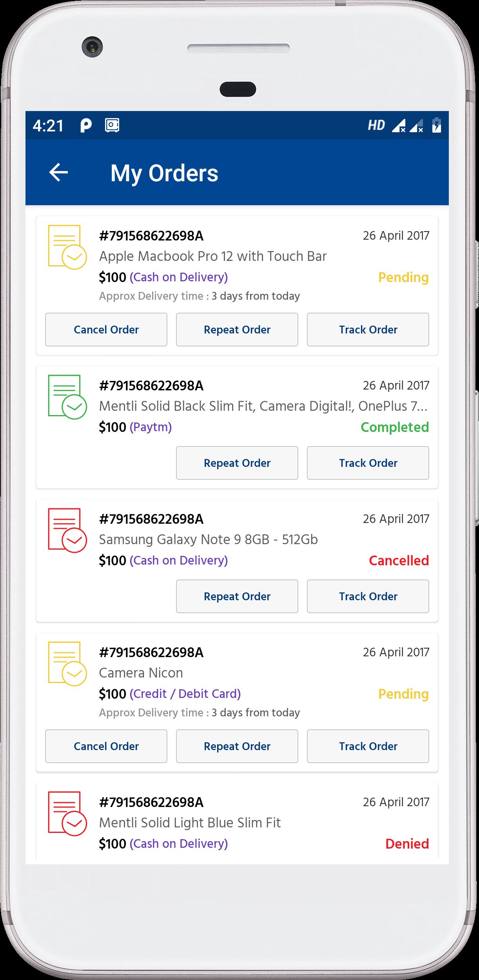Repeat the cancelled Samsung Galaxy Note order

pos(237,596)
